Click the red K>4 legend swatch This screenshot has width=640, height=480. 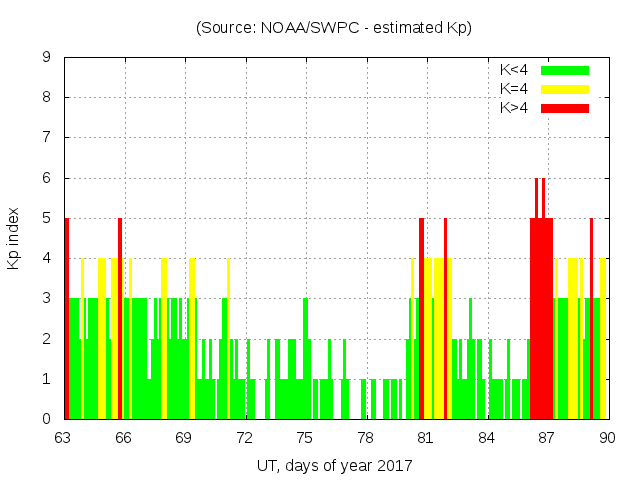[x=565, y=107]
